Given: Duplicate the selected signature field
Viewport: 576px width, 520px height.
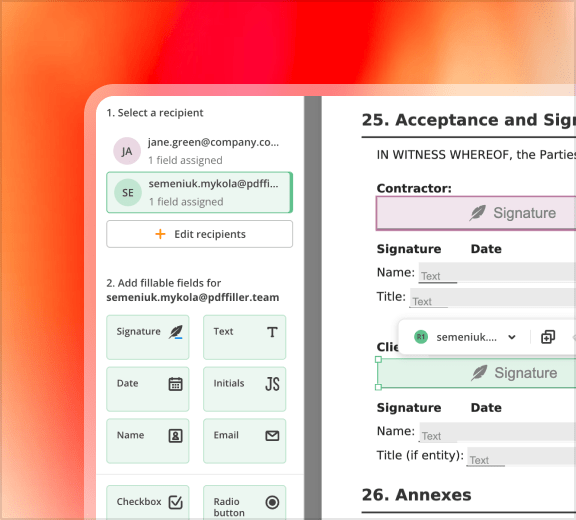Looking at the screenshot, I should pyautogui.click(x=548, y=337).
